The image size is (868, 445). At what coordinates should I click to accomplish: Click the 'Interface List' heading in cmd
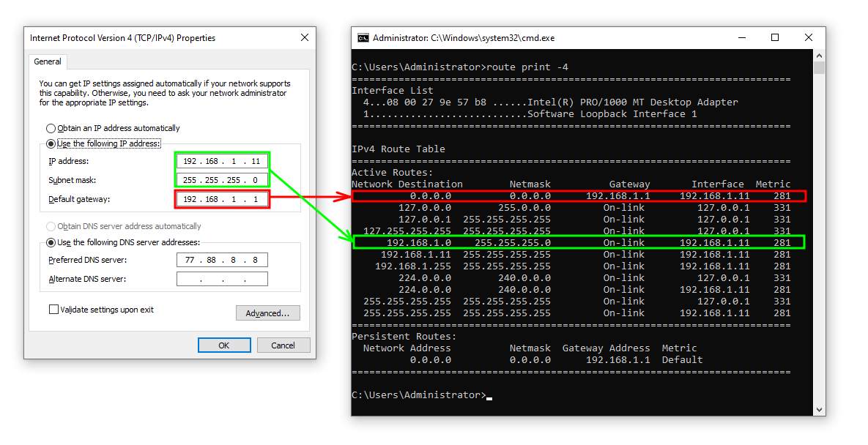click(393, 90)
